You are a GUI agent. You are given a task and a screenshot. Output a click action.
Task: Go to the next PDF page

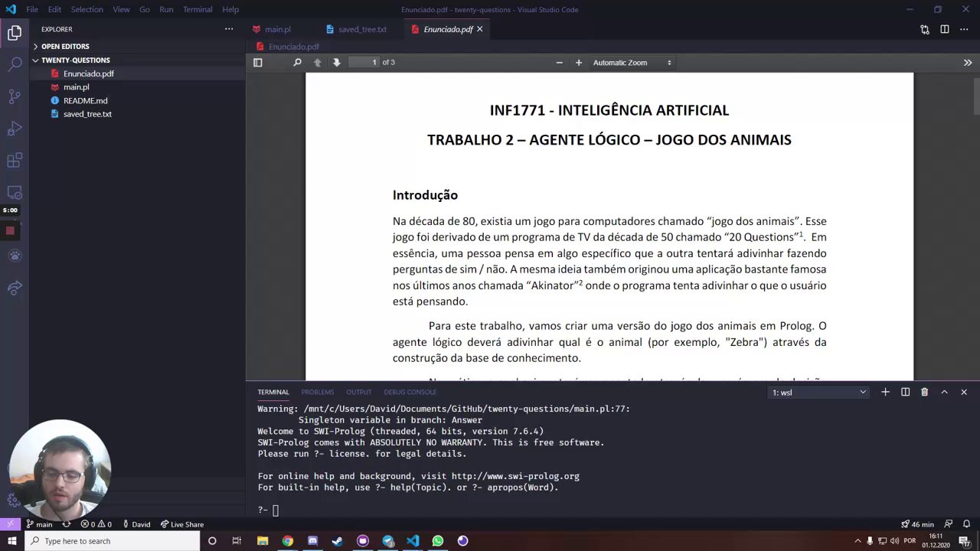point(337,63)
